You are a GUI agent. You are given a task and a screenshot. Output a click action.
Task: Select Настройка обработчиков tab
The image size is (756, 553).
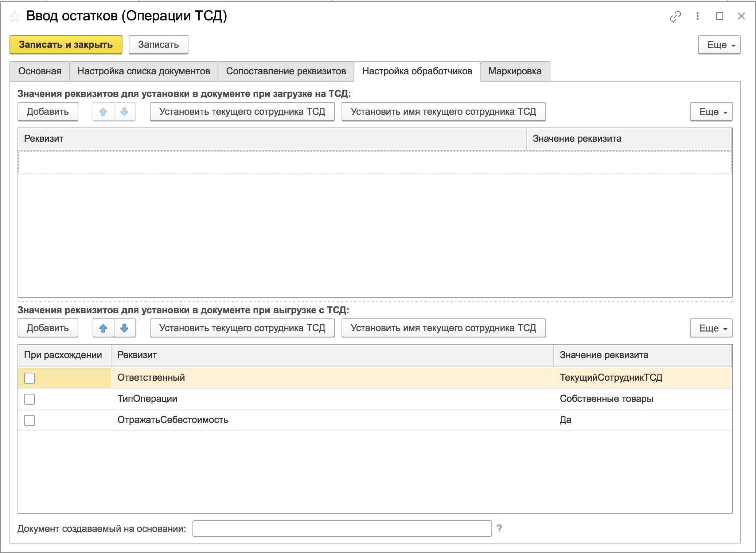tap(417, 71)
